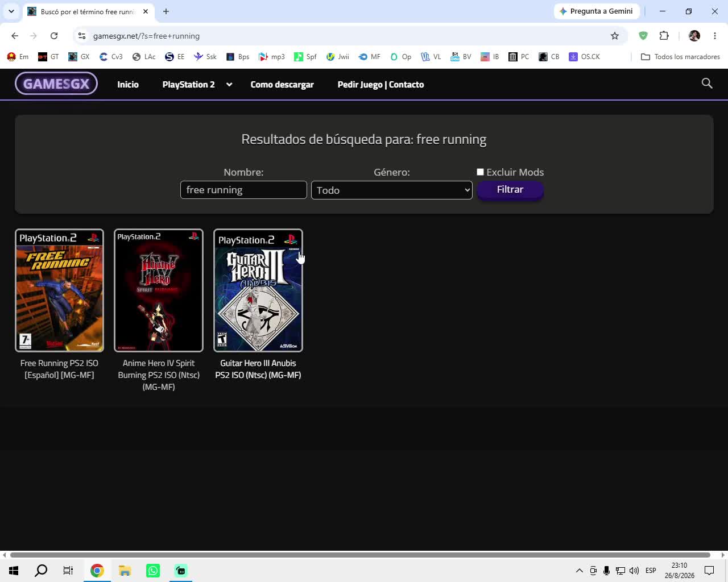Go to the Inicio menu item
Screen dimensions: 728x582
pyautogui.click(x=128, y=84)
